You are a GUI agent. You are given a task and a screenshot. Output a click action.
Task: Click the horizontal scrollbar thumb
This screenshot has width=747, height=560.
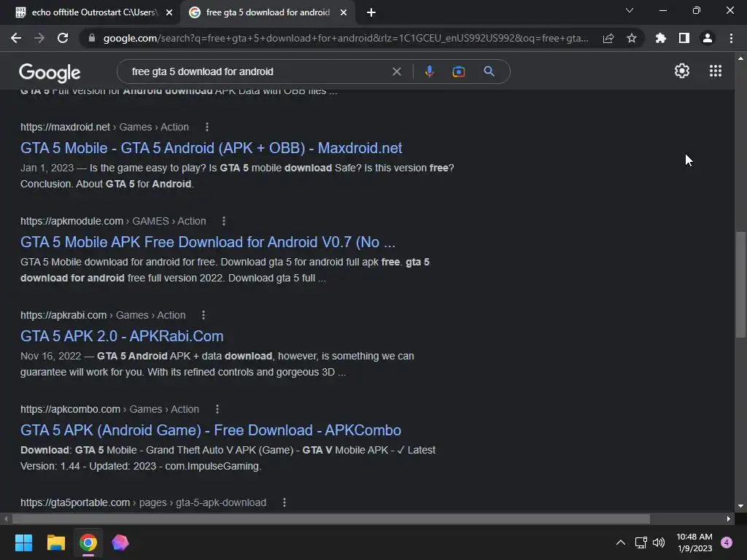330,518
